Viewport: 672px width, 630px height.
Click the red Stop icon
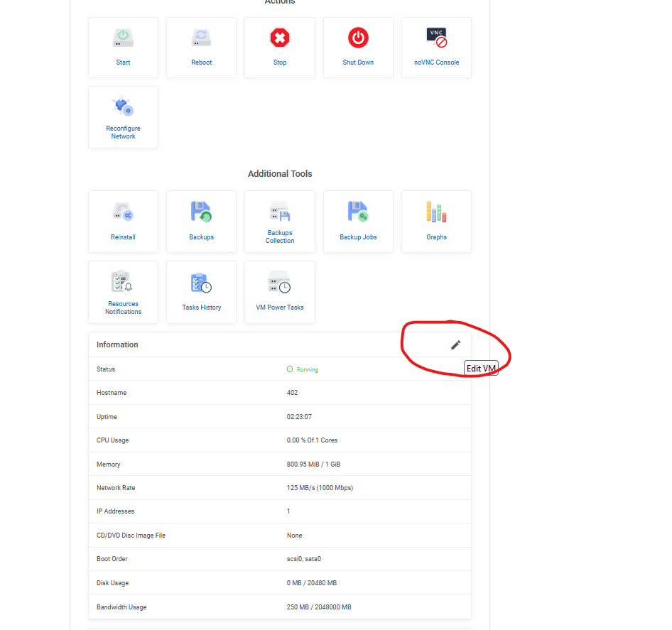(x=280, y=38)
